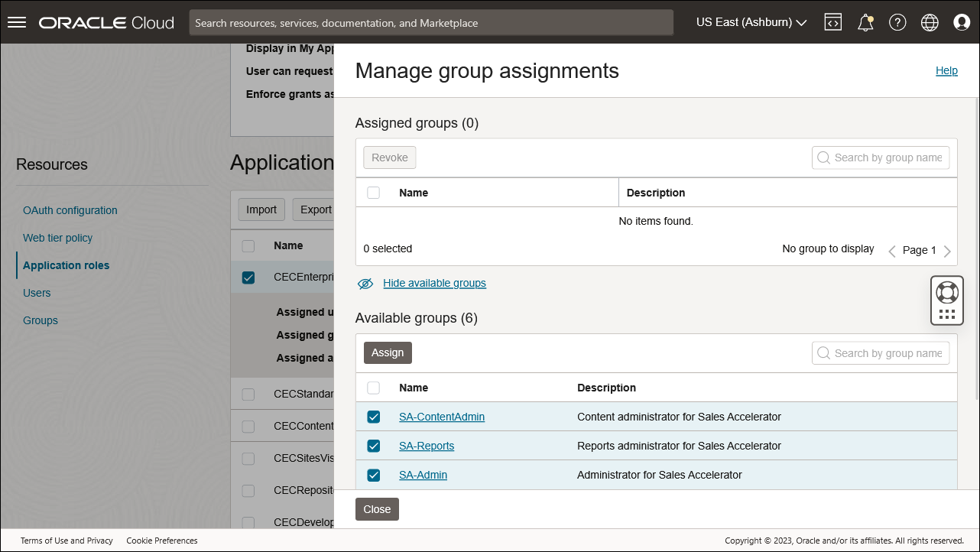Go to next page of assigned groups
The height and width of the screenshot is (552, 980).
point(946,249)
